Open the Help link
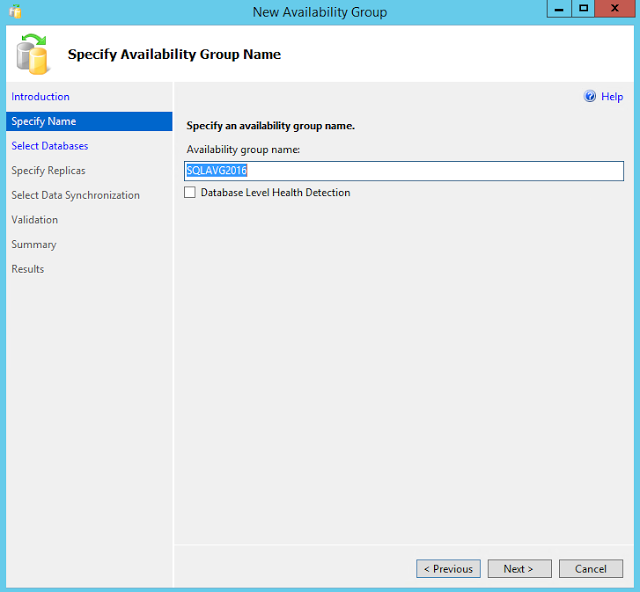 click(612, 97)
